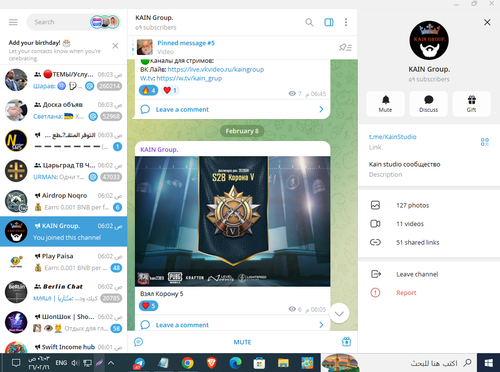Open the KAIN Group profile picture

[x=429, y=40]
